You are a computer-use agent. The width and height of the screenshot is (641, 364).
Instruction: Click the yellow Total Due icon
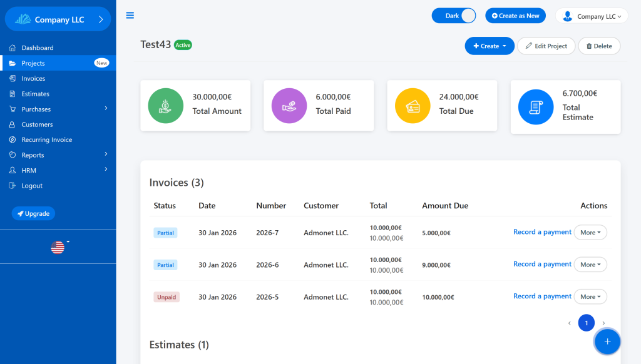[x=412, y=106]
